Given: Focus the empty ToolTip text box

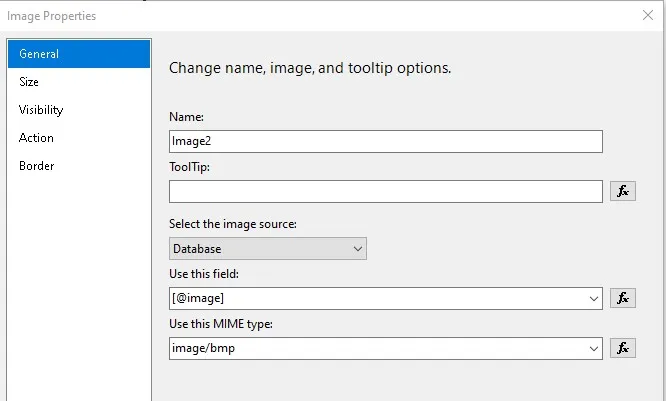Looking at the screenshot, I should point(386,191).
